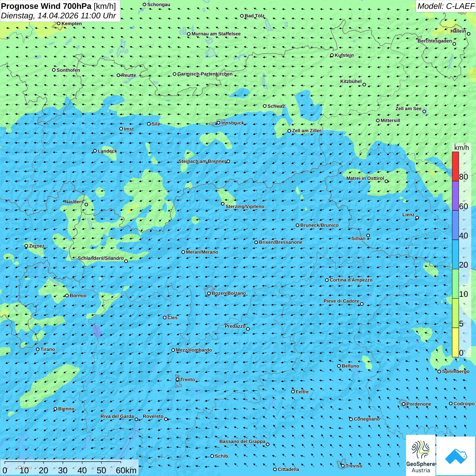Click the Mezzolombardo label
476x476 pixels.
194,350
